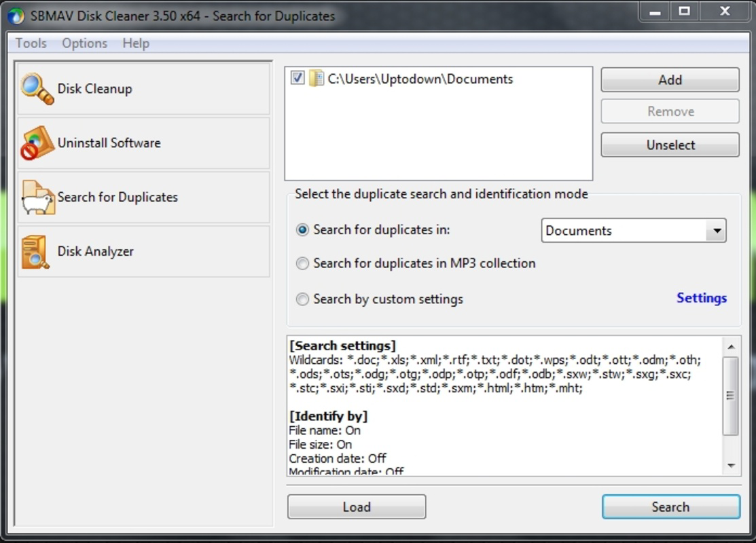The image size is (756, 543).
Task: Click the SBMAV app icon in title bar
Action: [x=16, y=16]
